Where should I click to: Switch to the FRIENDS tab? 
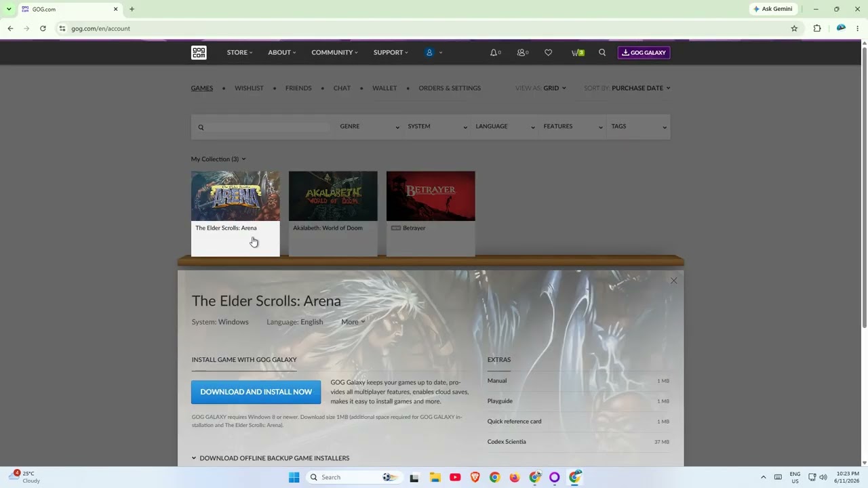point(298,88)
